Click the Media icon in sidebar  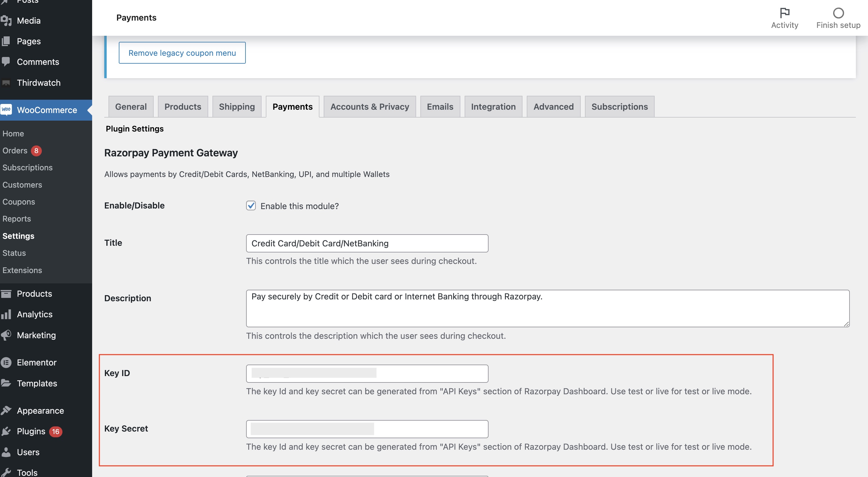tap(6, 21)
